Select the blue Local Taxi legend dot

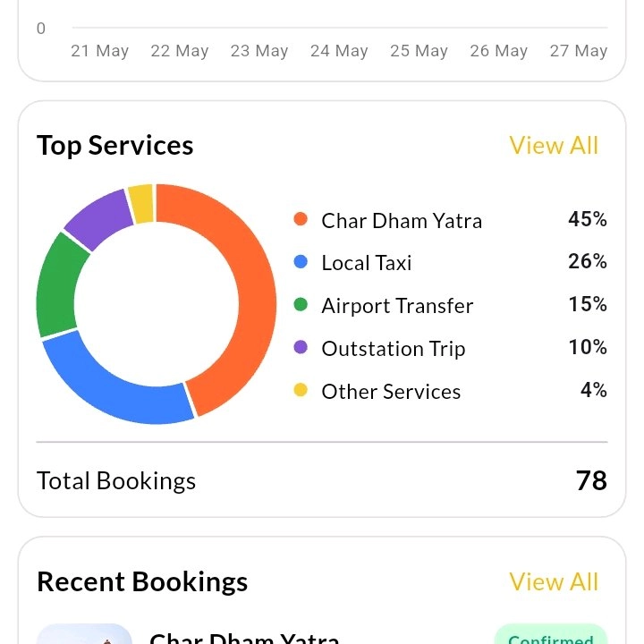(x=301, y=261)
